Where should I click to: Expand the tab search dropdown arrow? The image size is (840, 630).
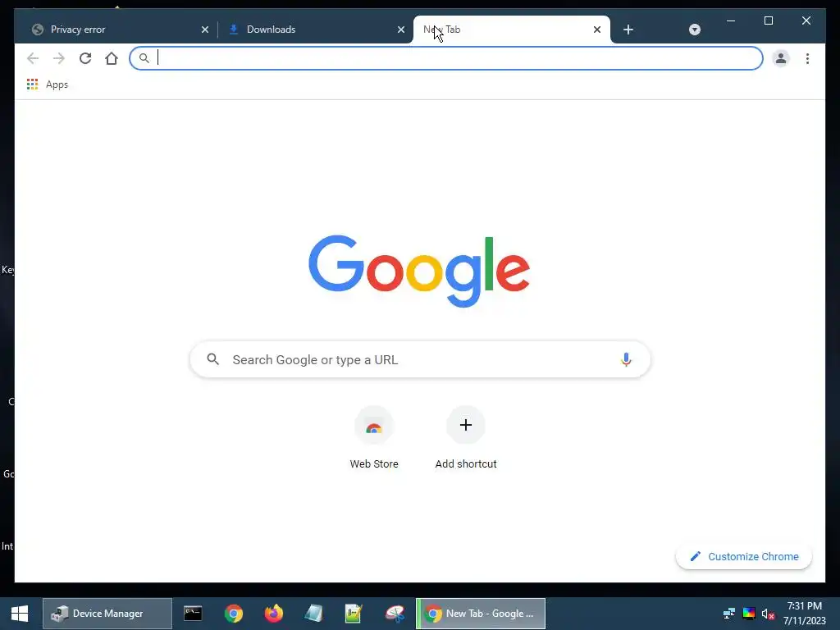tap(694, 30)
